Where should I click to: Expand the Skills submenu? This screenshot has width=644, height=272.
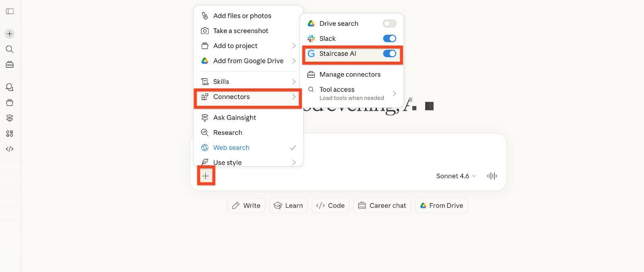click(293, 82)
